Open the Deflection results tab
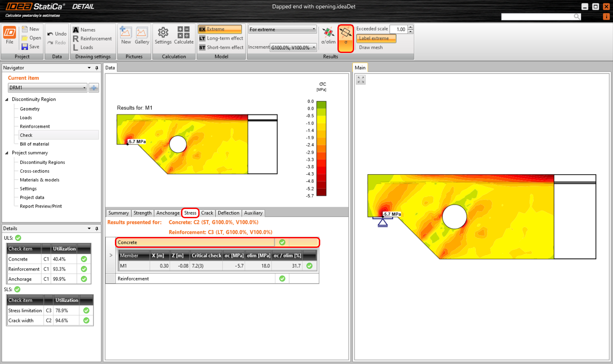The width and height of the screenshot is (613, 364). (228, 213)
